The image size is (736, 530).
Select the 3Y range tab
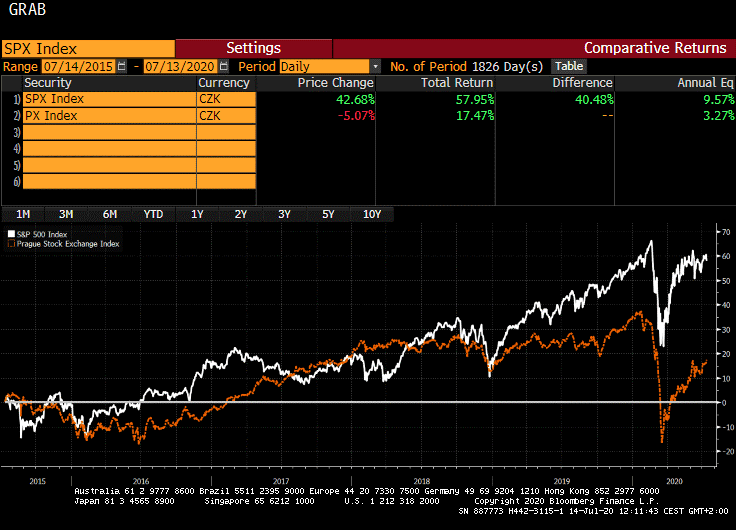pyautogui.click(x=284, y=214)
